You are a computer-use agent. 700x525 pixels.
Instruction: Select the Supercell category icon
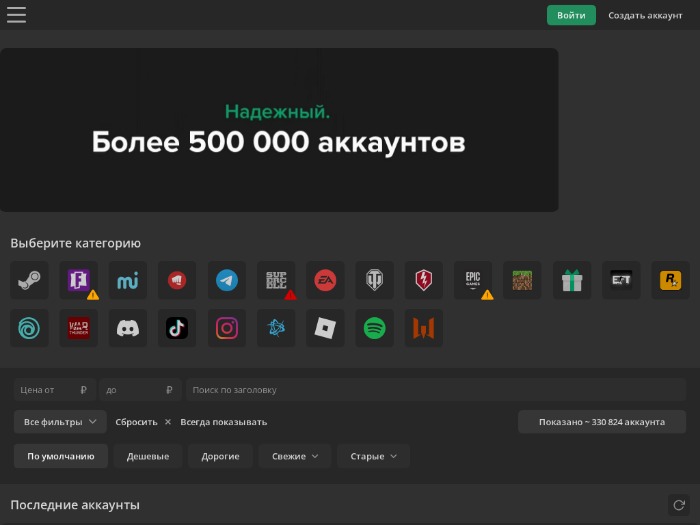(276, 280)
